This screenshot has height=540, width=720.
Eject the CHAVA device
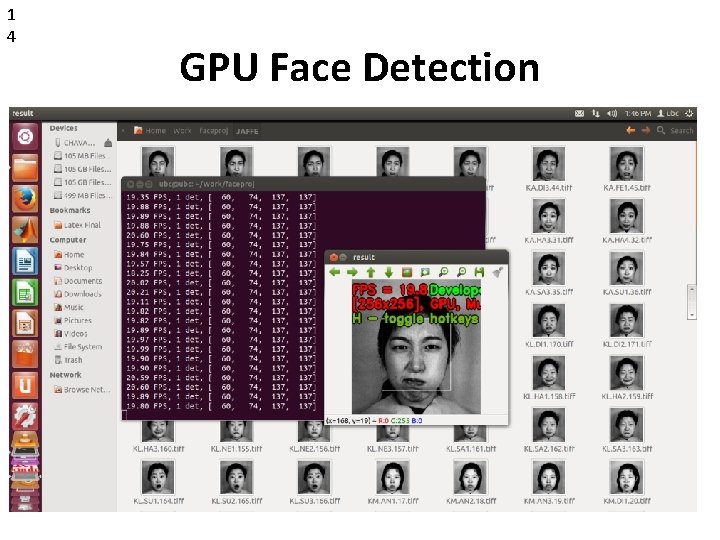108,143
